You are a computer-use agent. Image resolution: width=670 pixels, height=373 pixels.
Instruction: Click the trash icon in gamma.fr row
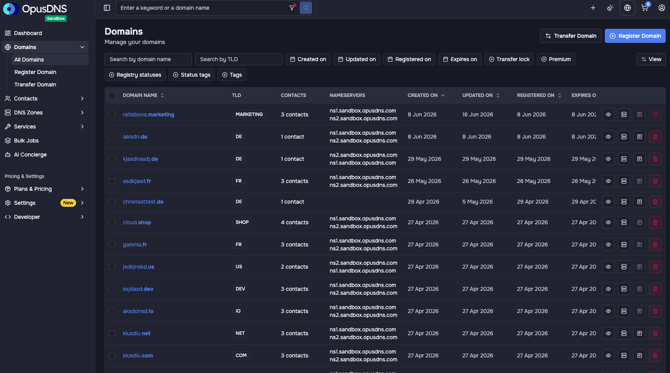coord(655,244)
